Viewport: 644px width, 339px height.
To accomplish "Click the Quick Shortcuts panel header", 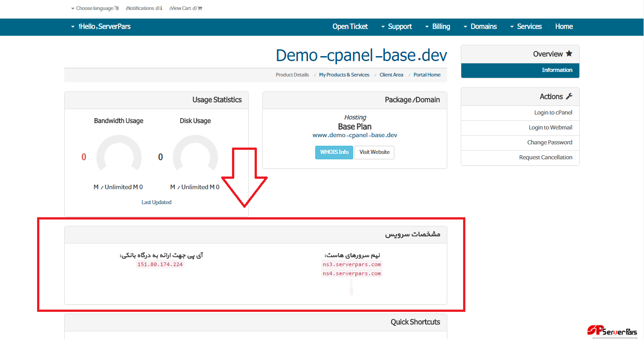I will [x=256, y=322].
